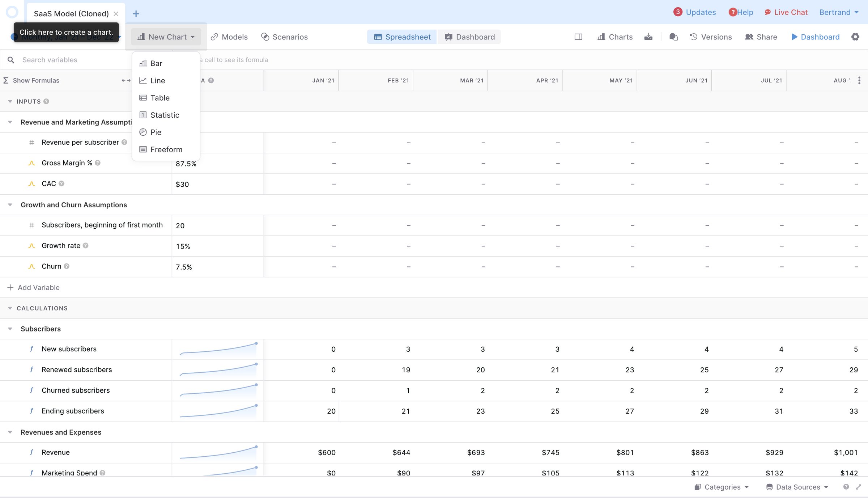The width and height of the screenshot is (868, 499).
Task: Collapse Revenue and Marketing Assumptions group
Action: 10,122
